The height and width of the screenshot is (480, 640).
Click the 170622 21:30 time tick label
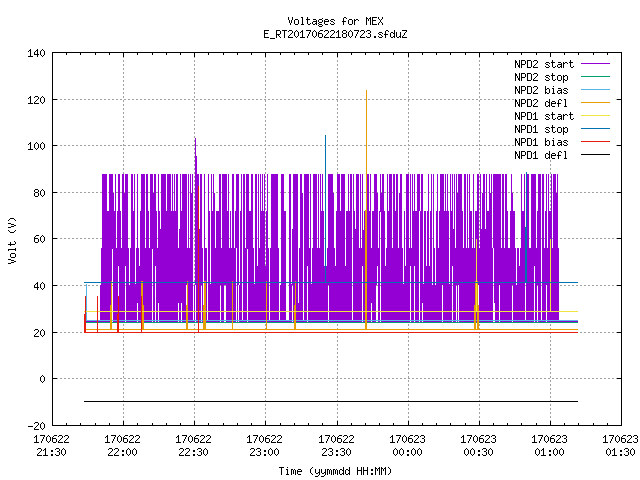pos(51,446)
